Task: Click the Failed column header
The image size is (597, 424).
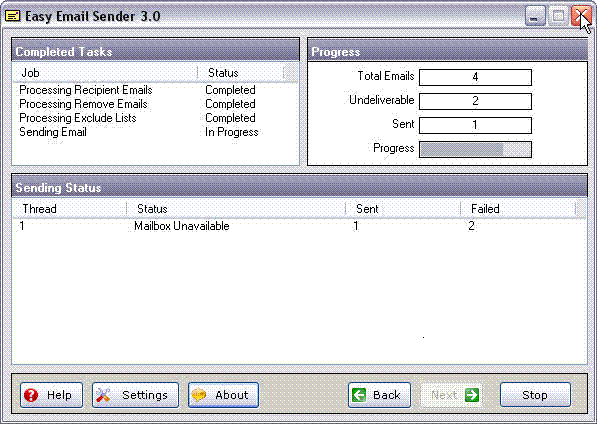Action: click(518, 209)
